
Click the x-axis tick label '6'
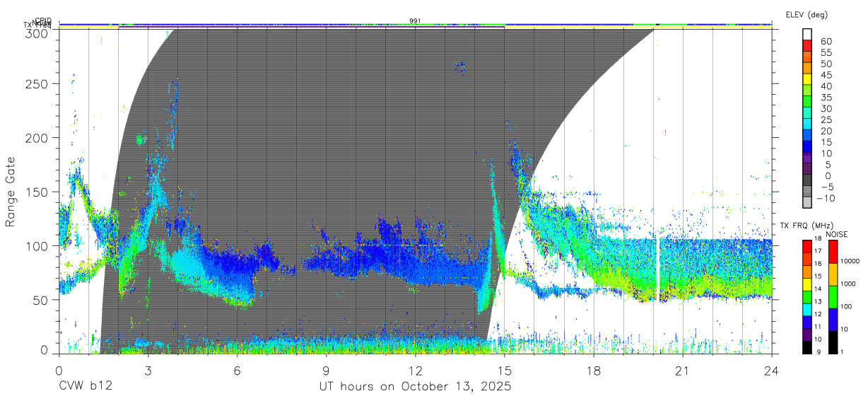click(237, 371)
